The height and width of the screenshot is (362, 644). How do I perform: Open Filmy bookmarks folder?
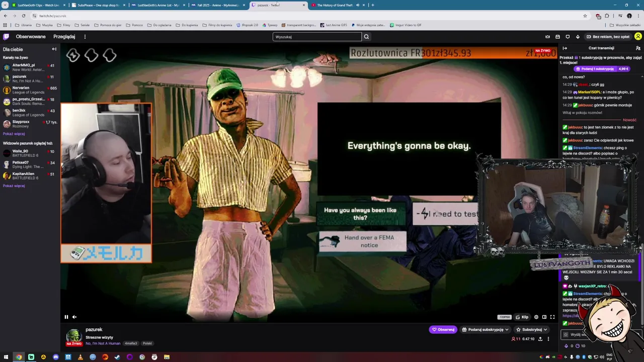[x=64, y=25]
